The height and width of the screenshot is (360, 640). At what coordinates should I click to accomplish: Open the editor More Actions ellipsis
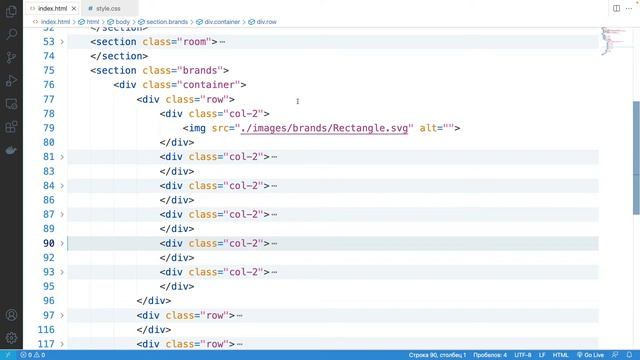[x=629, y=8]
